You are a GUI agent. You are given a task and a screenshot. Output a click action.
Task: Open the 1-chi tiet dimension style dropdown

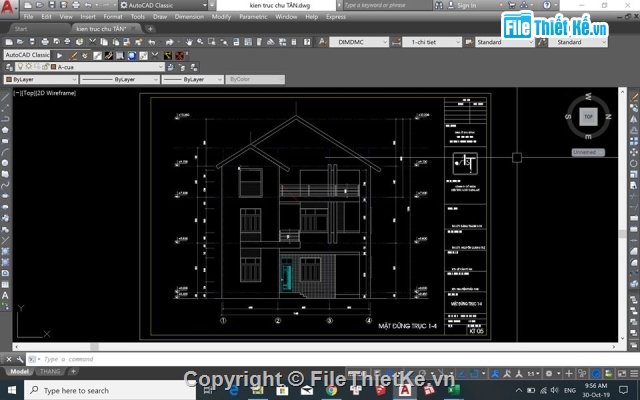[x=432, y=42]
